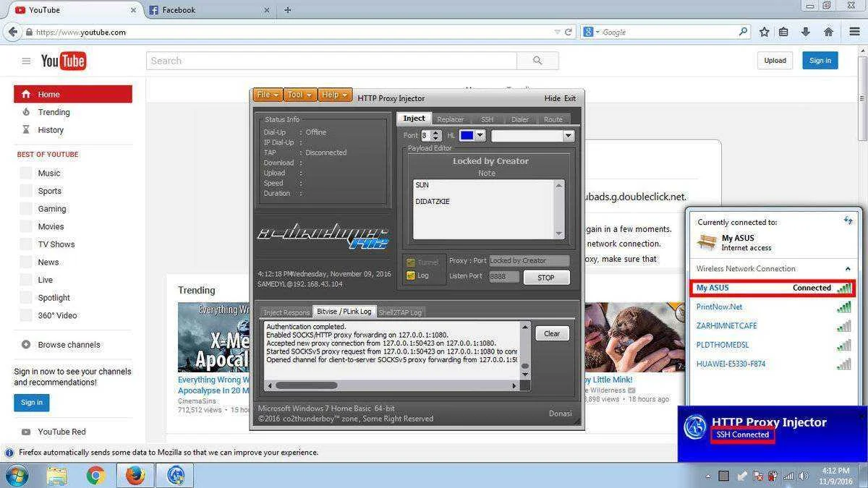Open History in YouTube sidebar

tap(51, 130)
